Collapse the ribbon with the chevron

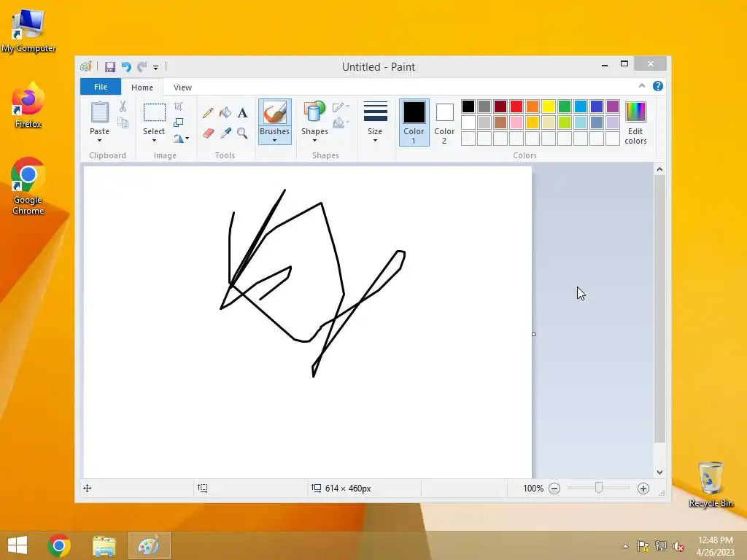(x=642, y=86)
